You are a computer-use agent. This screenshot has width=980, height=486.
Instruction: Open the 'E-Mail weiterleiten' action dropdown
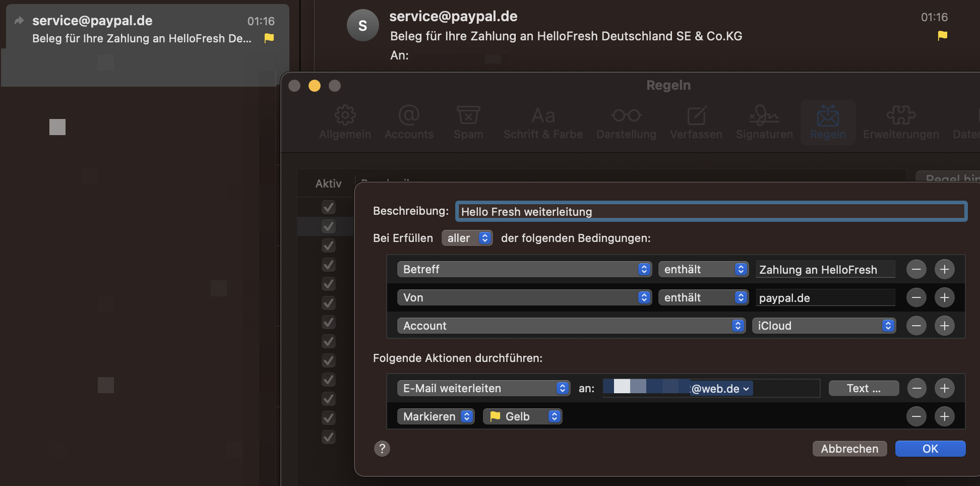(x=483, y=388)
